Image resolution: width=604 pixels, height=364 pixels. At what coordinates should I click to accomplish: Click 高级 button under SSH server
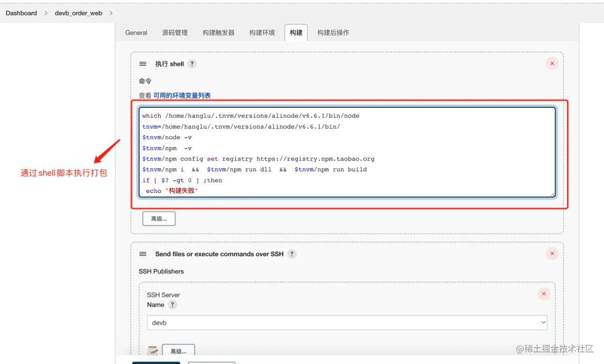(x=178, y=351)
